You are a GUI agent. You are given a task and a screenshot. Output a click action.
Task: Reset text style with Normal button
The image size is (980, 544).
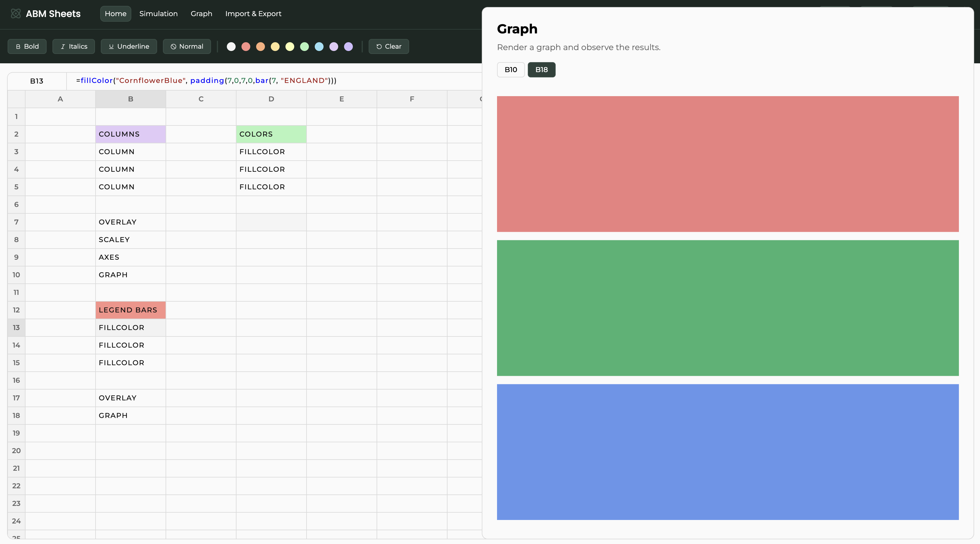[187, 46]
